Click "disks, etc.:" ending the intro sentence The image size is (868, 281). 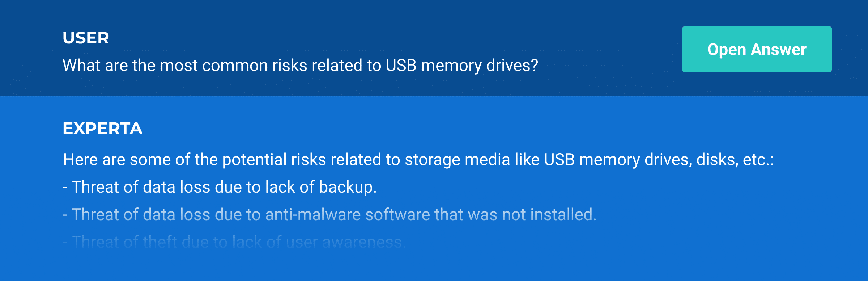(735, 160)
